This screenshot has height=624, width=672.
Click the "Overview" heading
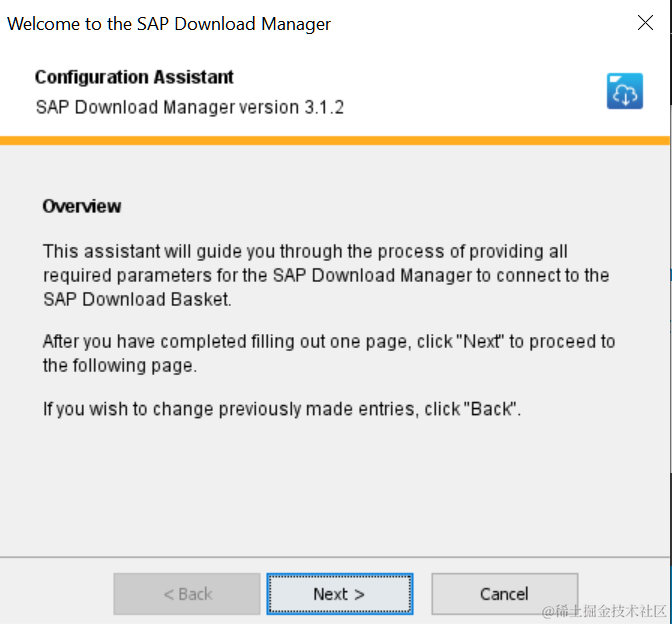pyautogui.click(x=82, y=206)
